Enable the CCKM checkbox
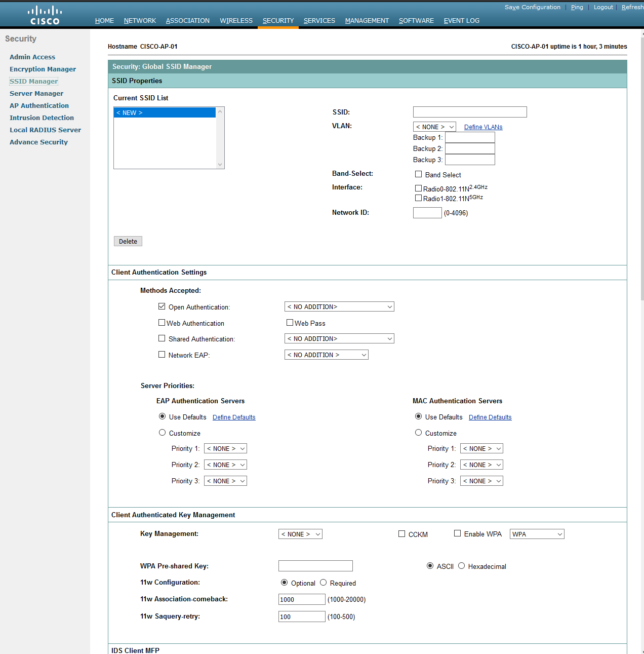This screenshot has width=644, height=654. 401,534
